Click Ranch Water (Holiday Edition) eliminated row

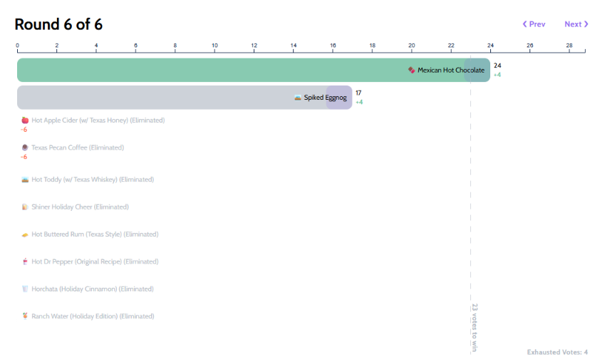[x=88, y=316]
